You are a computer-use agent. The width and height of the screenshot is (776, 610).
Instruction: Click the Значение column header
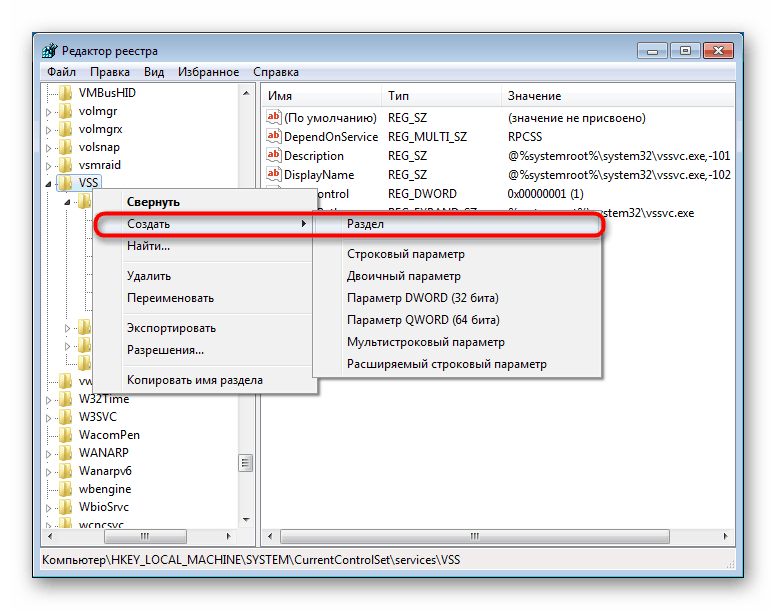tap(618, 95)
